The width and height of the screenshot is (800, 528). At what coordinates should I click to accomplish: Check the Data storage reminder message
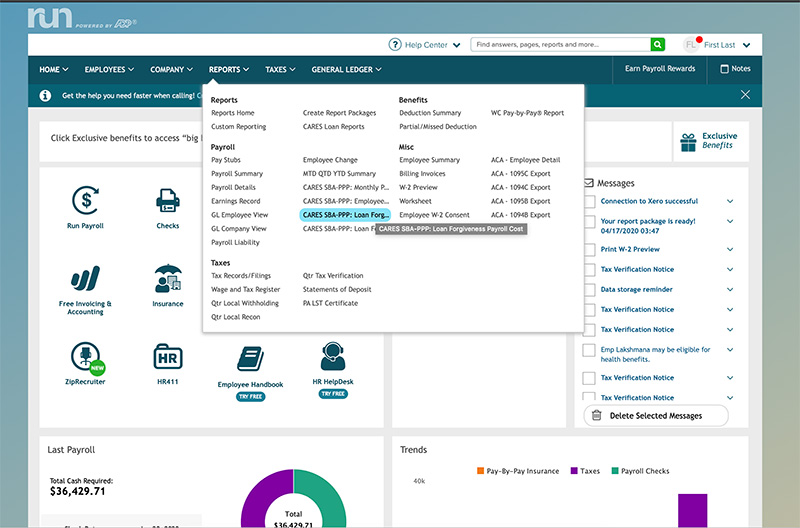(x=589, y=290)
